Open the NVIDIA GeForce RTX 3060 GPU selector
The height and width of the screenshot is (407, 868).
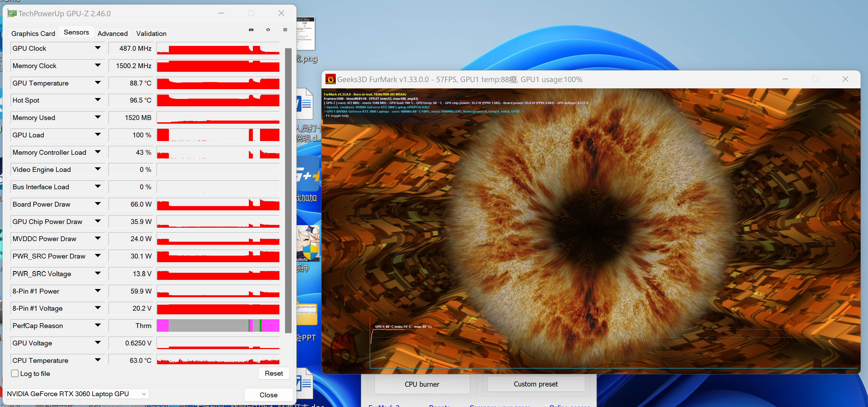77,394
